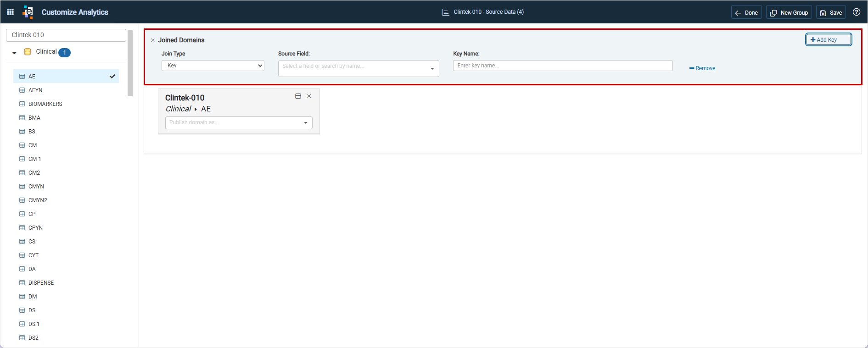868x348 pixels.
Task: Click the DA table icon
Action: tap(22, 269)
